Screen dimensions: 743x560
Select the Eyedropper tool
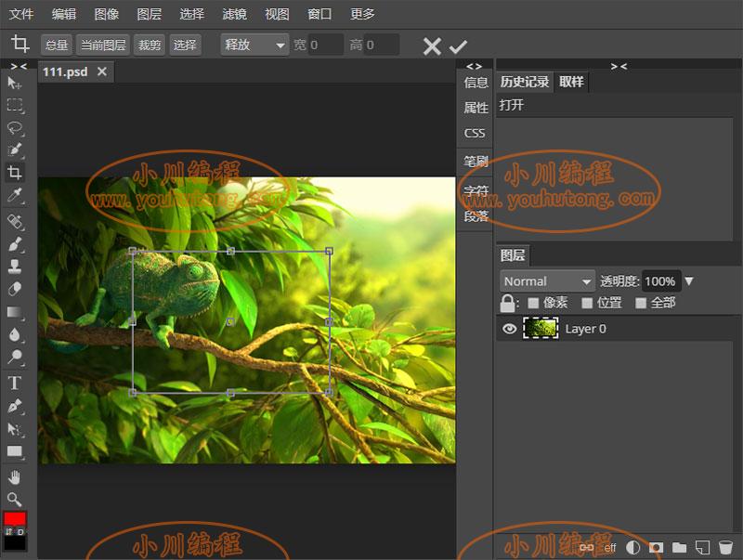pyautogui.click(x=14, y=195)
